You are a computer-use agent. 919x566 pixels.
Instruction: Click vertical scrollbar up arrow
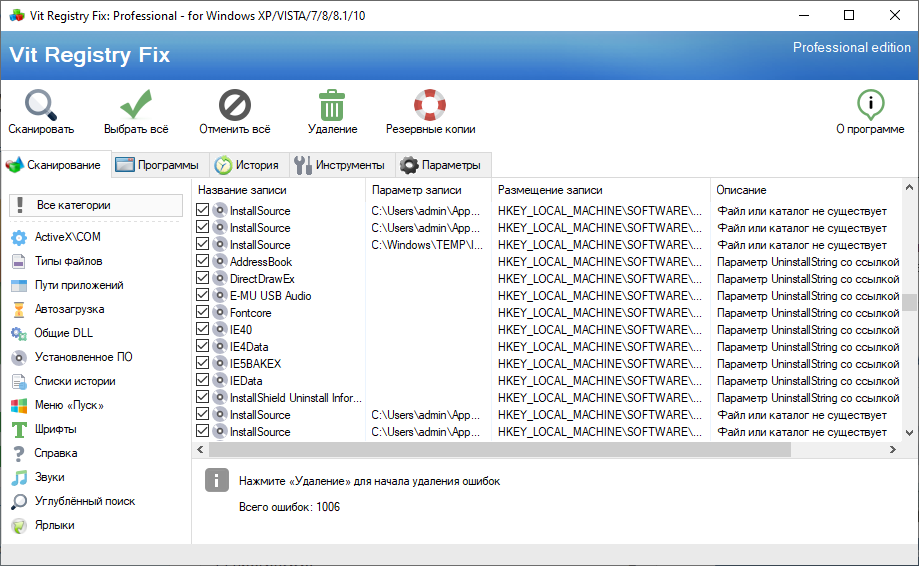click(x=909, y=188)
